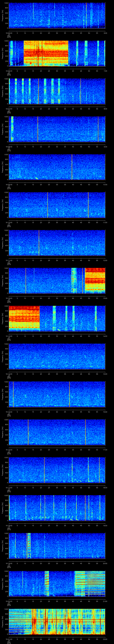The width and height of the screenshot is (114, 644).
Task: Click the '16:12:00' start time label
Action: pyautogui.click(x=9, y=298)
